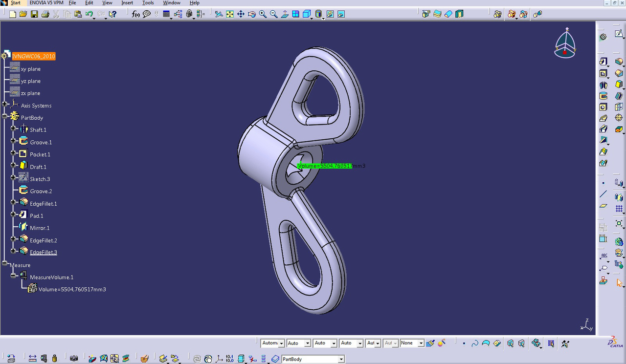Click the Shaft tool in right toolbar
The image size is (626, 364).
603,85
